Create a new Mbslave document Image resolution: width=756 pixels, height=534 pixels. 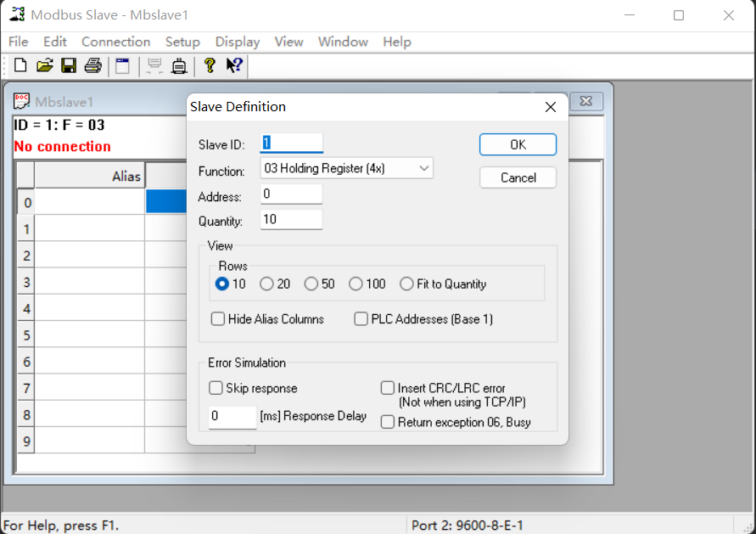pos(20,65)
